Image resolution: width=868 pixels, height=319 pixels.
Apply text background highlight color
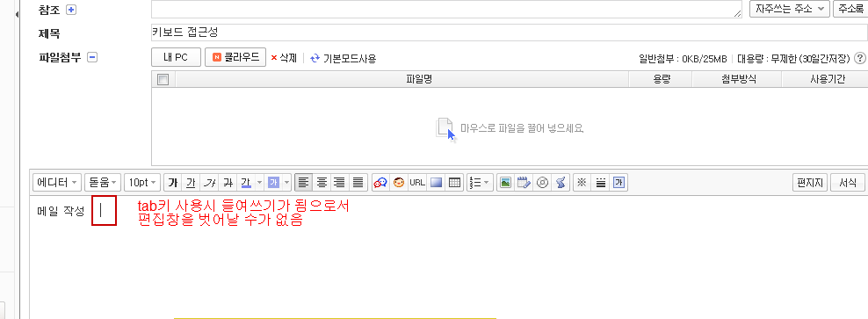click(273, 182)
